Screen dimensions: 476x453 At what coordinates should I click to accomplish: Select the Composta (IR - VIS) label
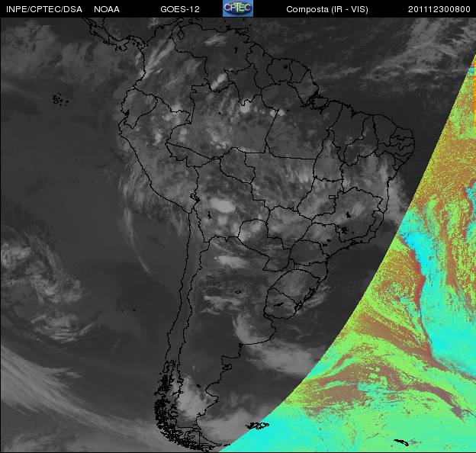[327, 9]
